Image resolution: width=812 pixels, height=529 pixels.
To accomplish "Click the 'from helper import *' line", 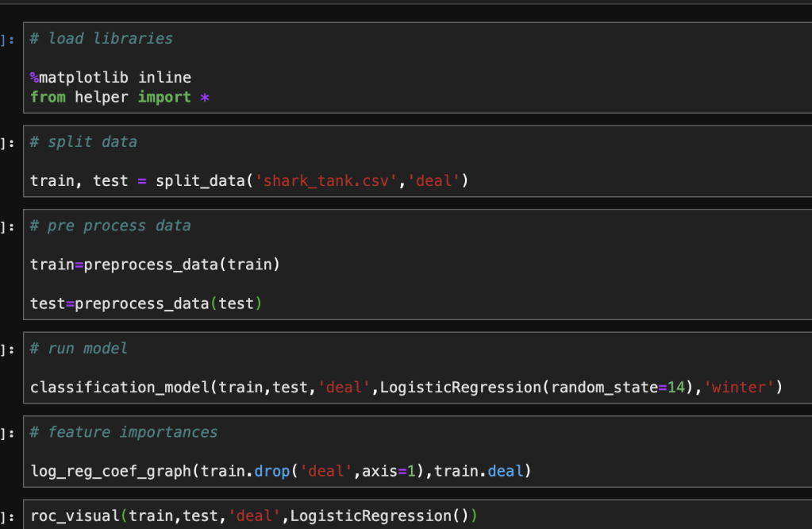I will (x=119, y=97).
